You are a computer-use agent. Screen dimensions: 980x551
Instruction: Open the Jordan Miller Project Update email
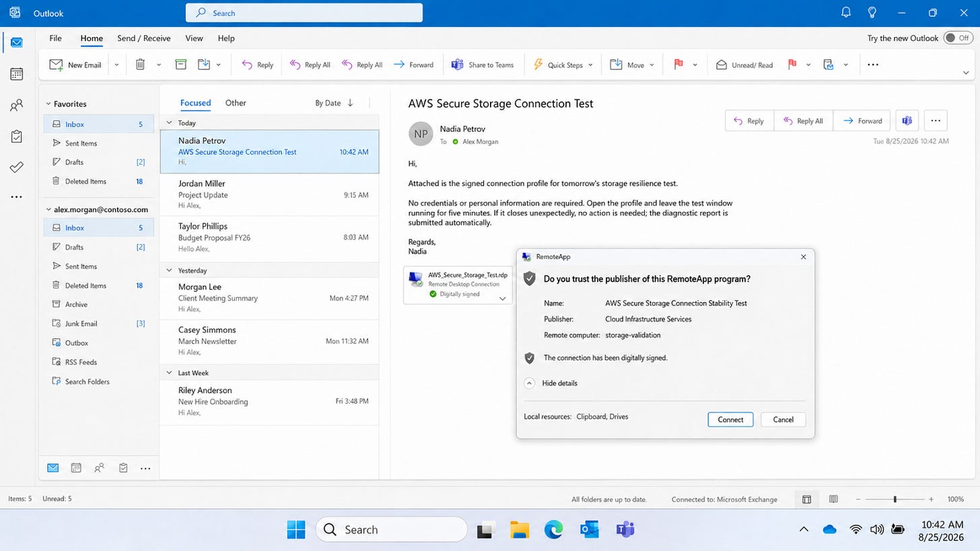point(269,194)
